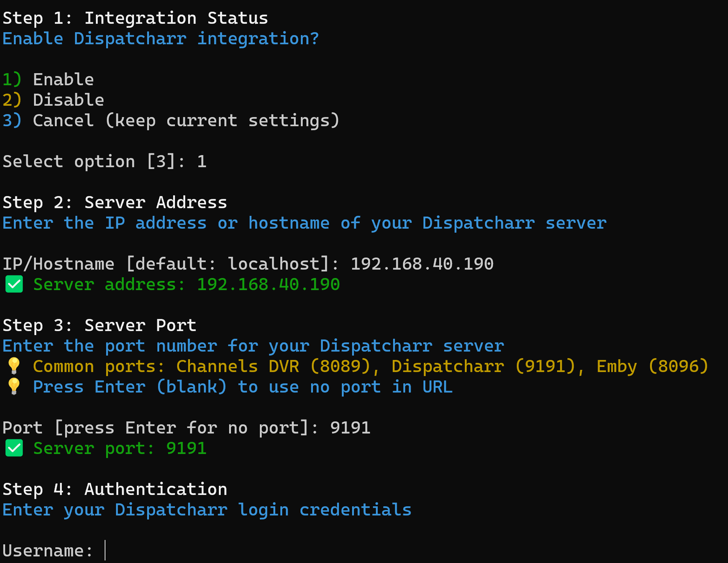Click option 3) Cancel keep current settings
728x563 pixels.
tap(171, 120)
